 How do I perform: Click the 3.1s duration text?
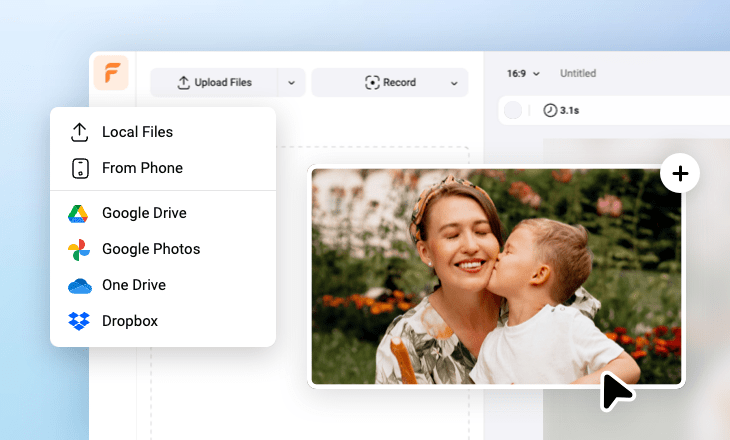569,110
